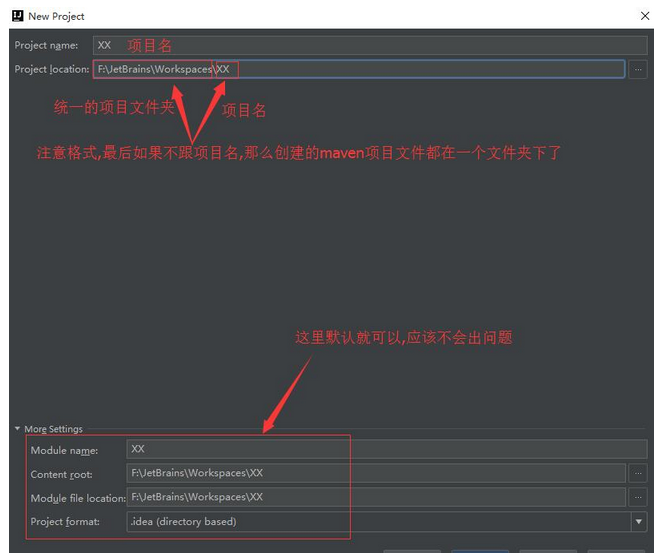Click the 'Module name:' label
Viewport: 657px width, 559px height.
(x=64, y=450)
